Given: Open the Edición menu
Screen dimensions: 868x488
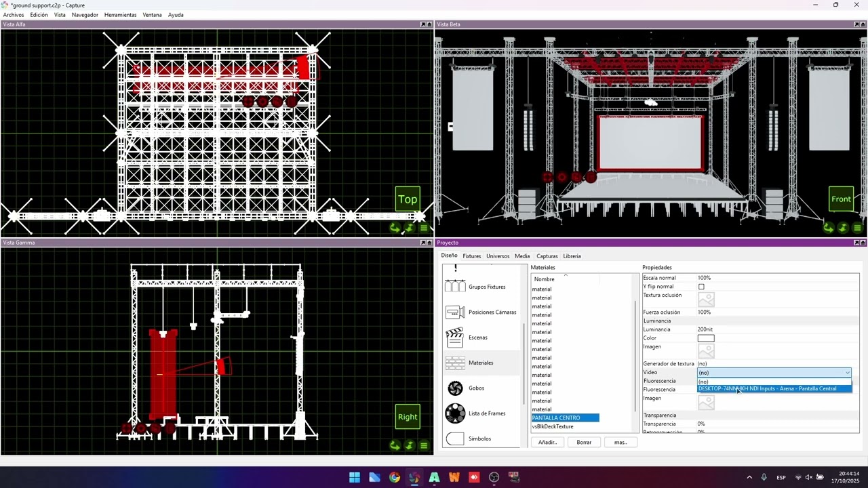Looking at the screenshot, I should pyautogui.click(x=39, y=15).
